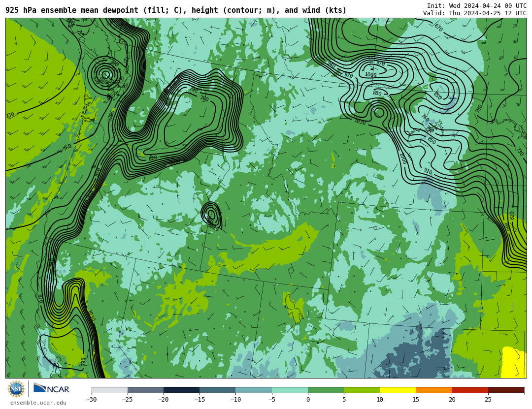The image size is (532, 409).
Task: Click the '15' colorbar tick label
Action: tap(416, 400)
